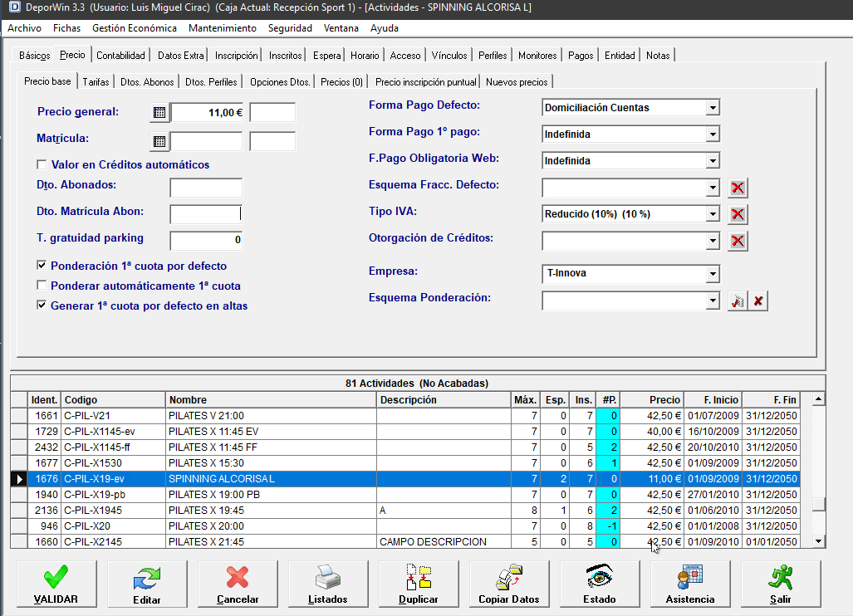
Task: Open the Mantenimiento menu
Action: click(223, 28)
